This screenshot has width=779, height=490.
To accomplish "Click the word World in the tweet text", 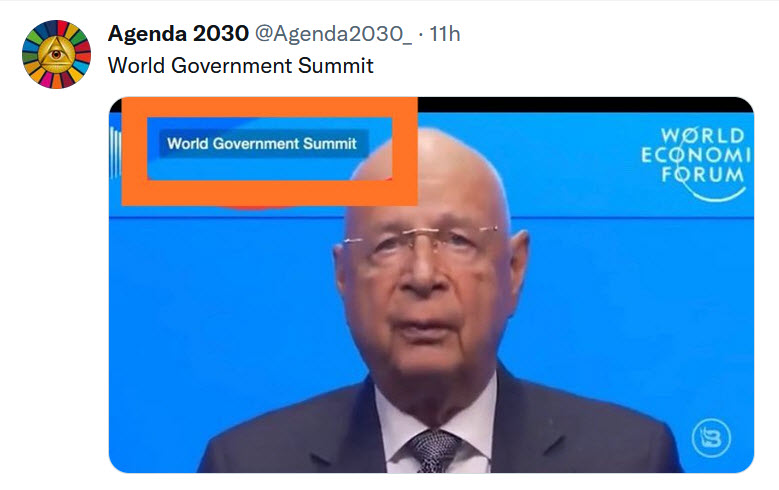I will click(136, 66).
